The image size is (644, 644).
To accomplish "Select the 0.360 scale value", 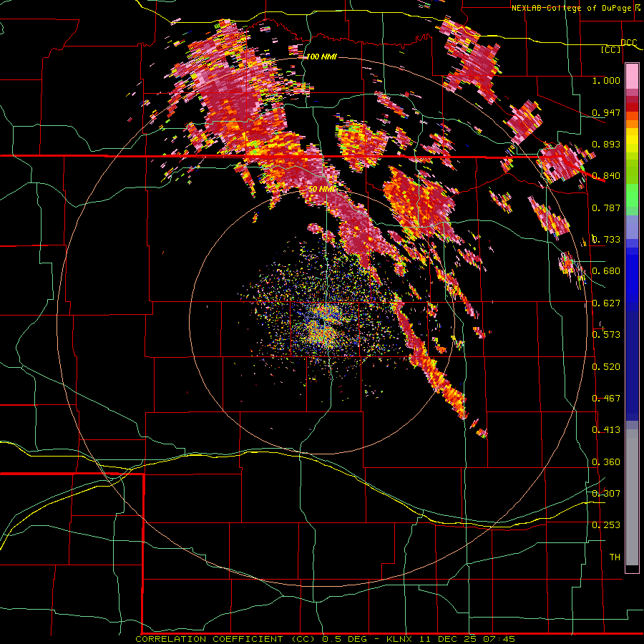I will pyautogui.click(x=606, y=462).
